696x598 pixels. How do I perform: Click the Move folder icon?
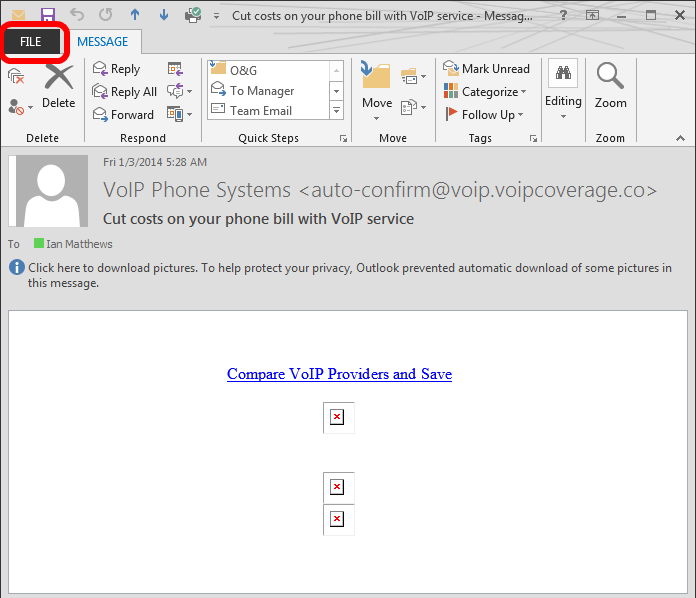(376, 84)
